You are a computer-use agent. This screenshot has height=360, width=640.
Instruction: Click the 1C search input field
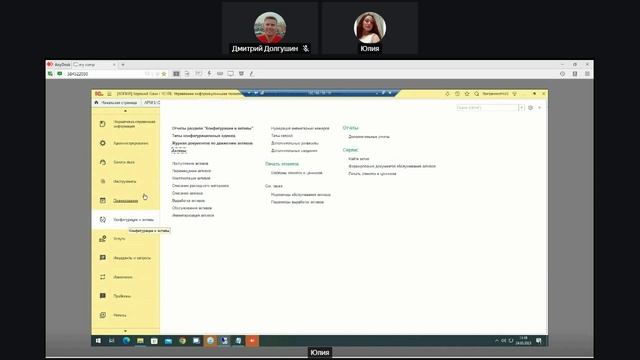click(x=487, y=108)
